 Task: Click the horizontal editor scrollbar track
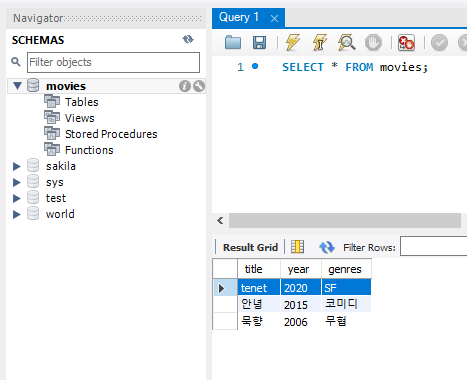[345, 220]
